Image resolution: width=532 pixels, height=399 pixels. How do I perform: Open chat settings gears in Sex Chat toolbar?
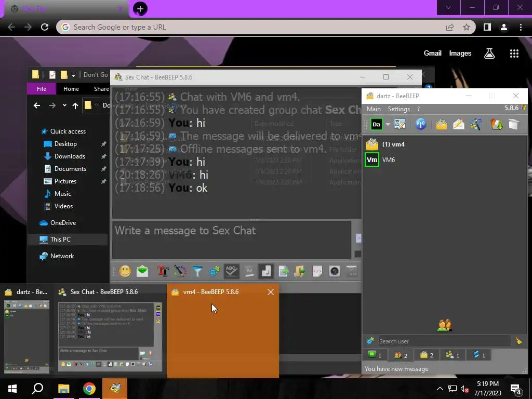[214, 271]
